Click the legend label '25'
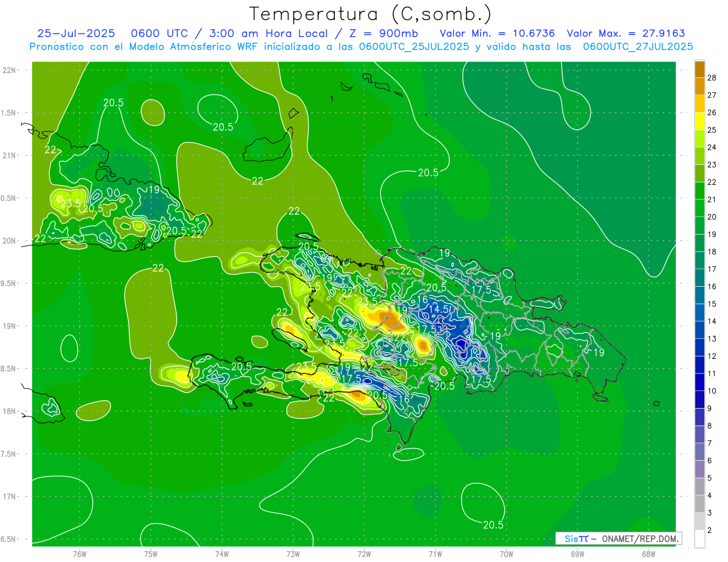Image resolution: width=728 pixels, height=562 pixels. 712,130
